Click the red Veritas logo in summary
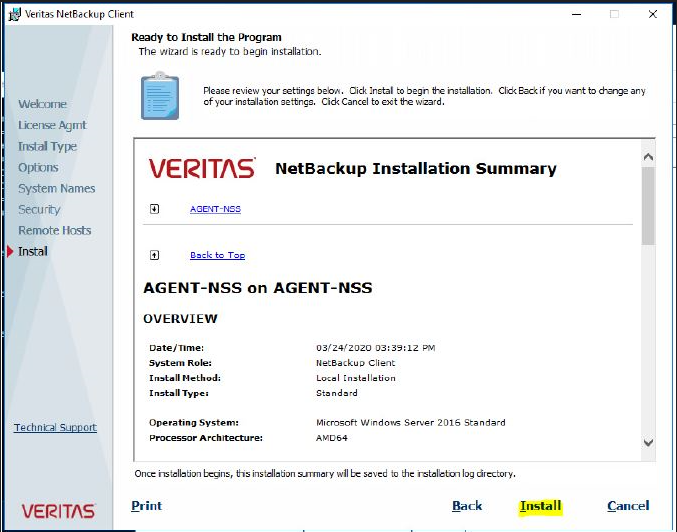The height and width of the screenshot is (532, 677). [x=202, y=168]
